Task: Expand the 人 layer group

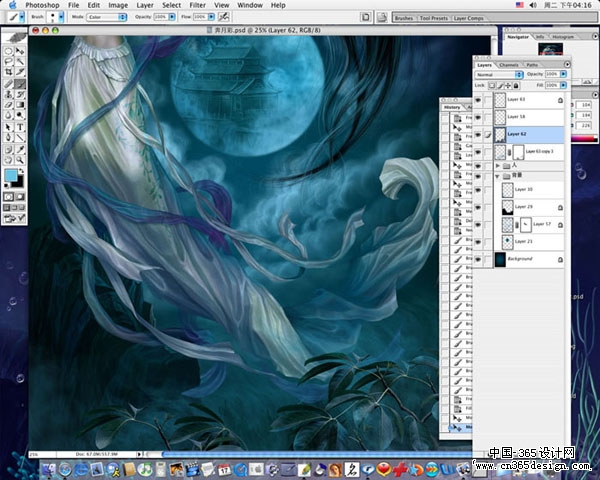Action: pyautogui.click(x=498, y=166)
